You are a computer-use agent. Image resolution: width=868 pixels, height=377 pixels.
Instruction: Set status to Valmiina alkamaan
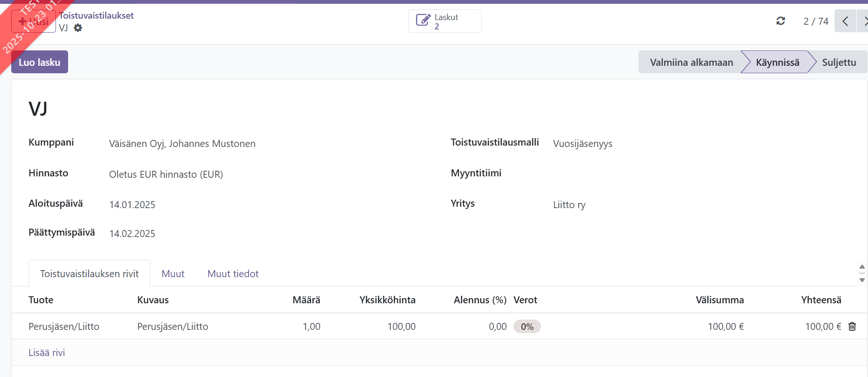point(691,62)
